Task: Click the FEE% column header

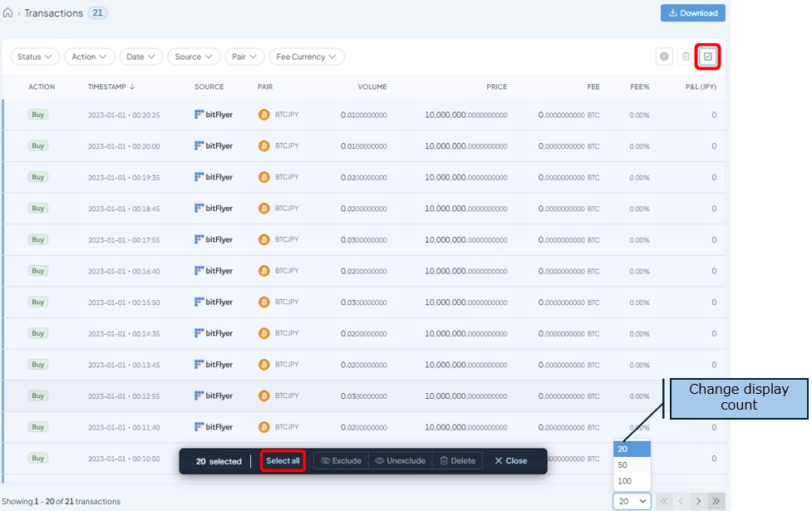Action: tap(640, 86)
